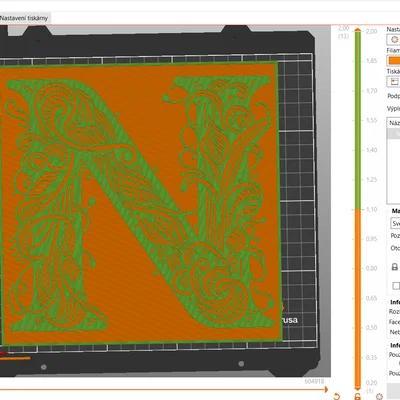Open the dropdown under the Ma heading
Screen dimensions: 400x400
395,223
